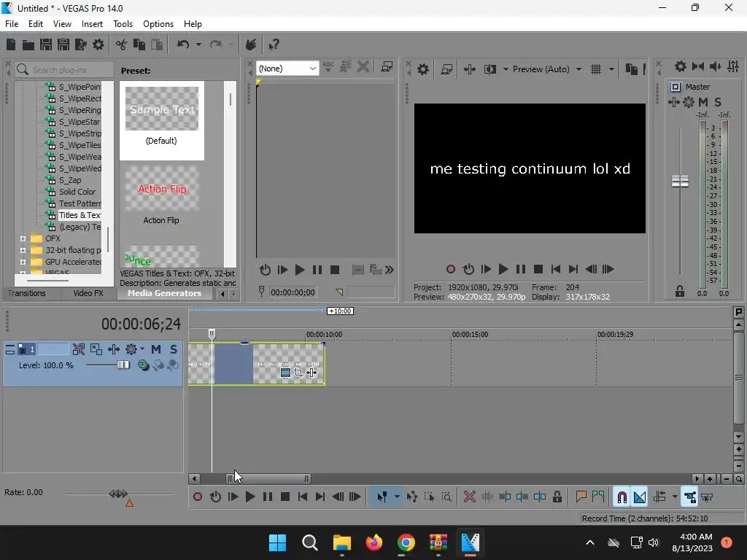Click the Zoom edit tool magnifier
Viewport: 747px width, 560px height.
pyautogui.click(x=446, y=497)
